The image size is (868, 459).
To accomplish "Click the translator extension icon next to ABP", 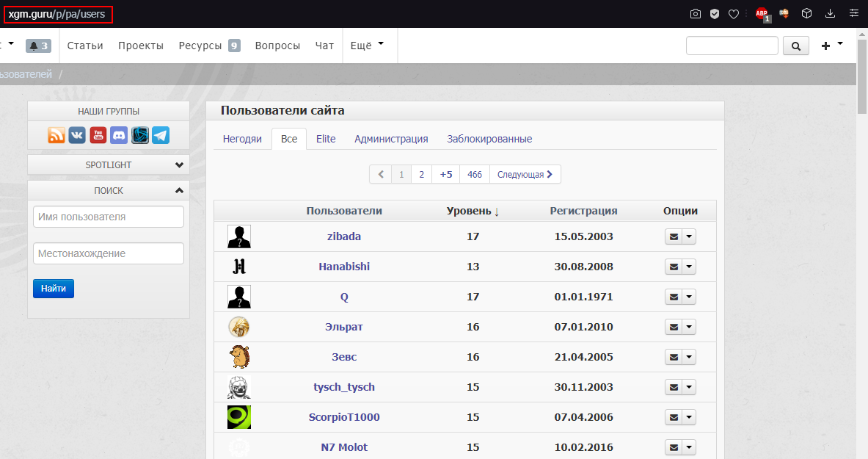I will (784, 14).
